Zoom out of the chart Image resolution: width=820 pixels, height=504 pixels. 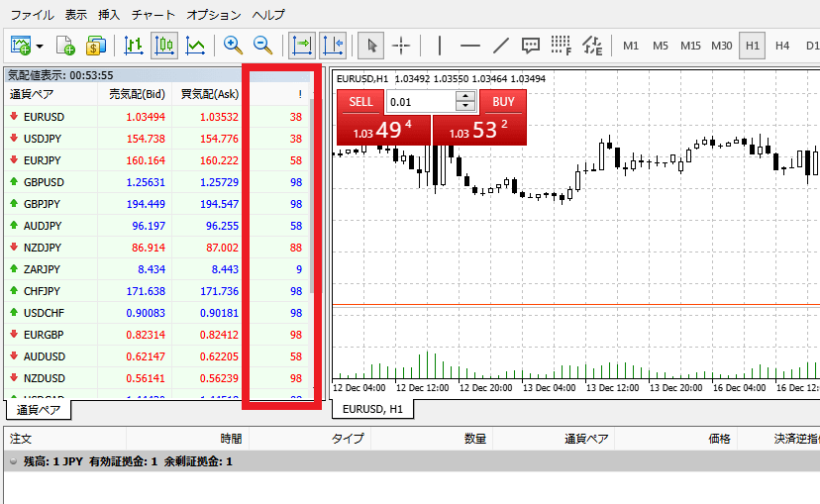(262, 45)
